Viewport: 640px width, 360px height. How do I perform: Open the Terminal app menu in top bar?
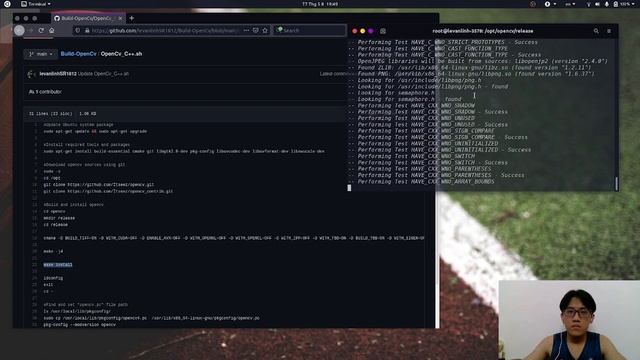coord(36,4)
